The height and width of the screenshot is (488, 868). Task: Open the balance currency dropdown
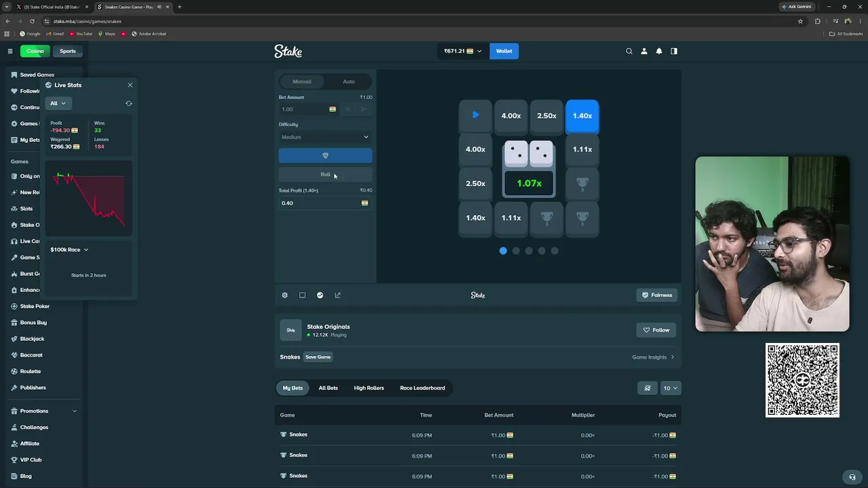pyautogui.click(x=462, y=51)
